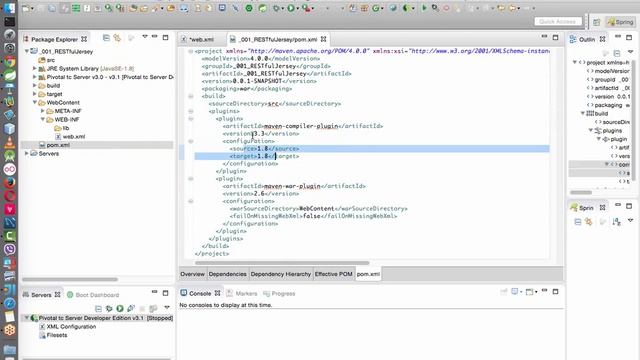
Task: Start server in debug mode from Servers panel
Action: pyautogui.click(x=109, y=308)
